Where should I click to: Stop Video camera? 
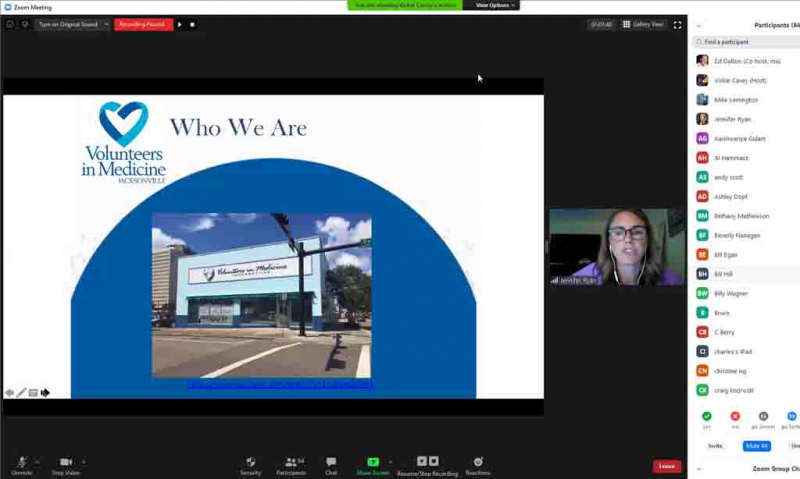click(x=66, y=466)
